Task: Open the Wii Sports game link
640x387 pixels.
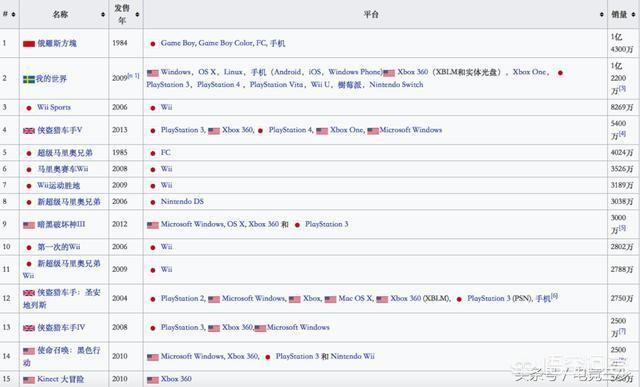Action: click(x=54, y=107)
